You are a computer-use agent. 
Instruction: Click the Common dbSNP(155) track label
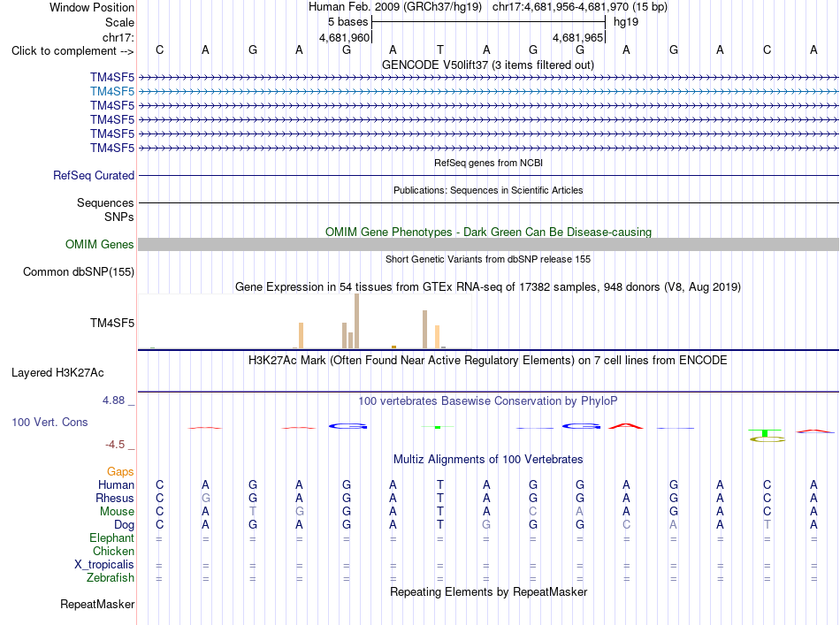pyautogui.click(x=79, y=272)
